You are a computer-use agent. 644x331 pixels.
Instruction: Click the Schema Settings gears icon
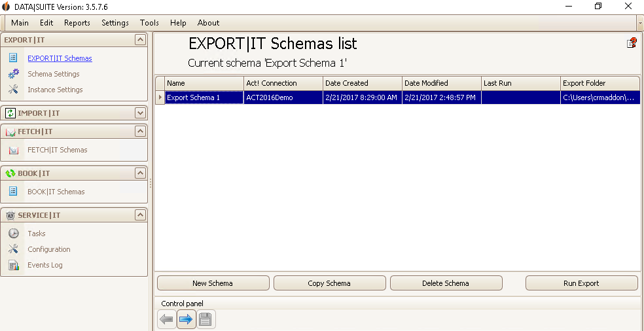(13, 74)
